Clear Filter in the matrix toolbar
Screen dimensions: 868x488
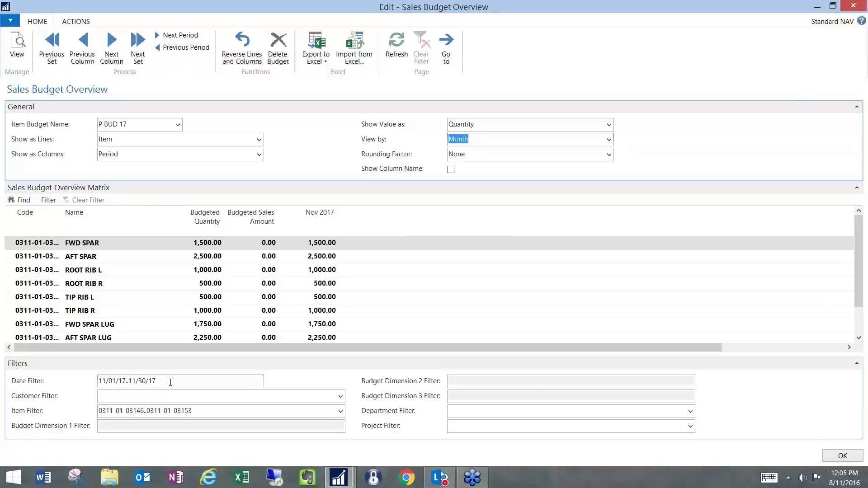pyautogui.click(x=88, y=200)
